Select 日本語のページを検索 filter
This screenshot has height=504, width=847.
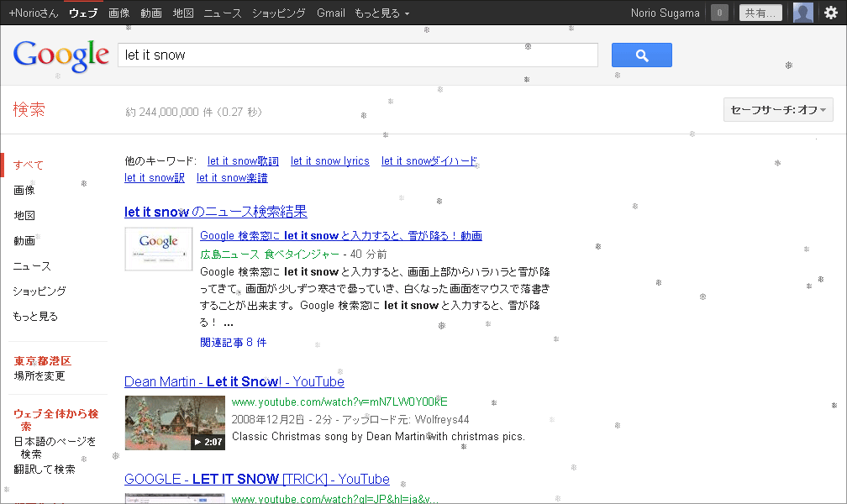click(x=55, y=447)
